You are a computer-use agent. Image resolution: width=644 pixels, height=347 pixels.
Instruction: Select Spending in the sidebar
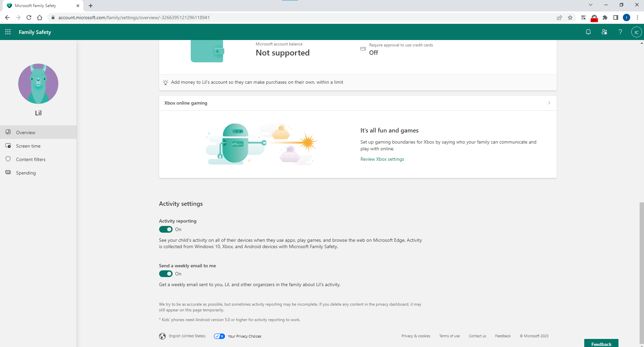(x=38, y=172)
